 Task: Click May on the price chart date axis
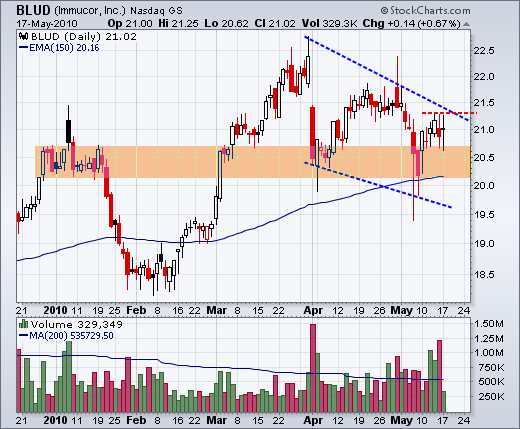click(x=402, y=310)
